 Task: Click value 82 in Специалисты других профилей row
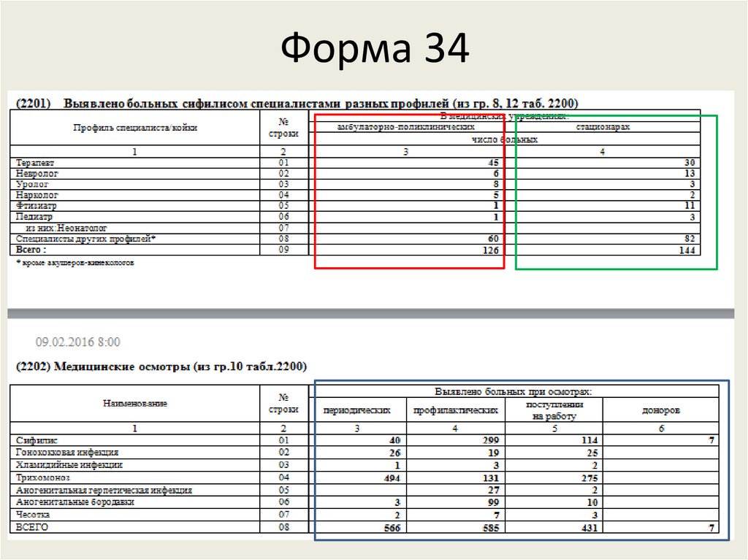[x=690, y=239]
